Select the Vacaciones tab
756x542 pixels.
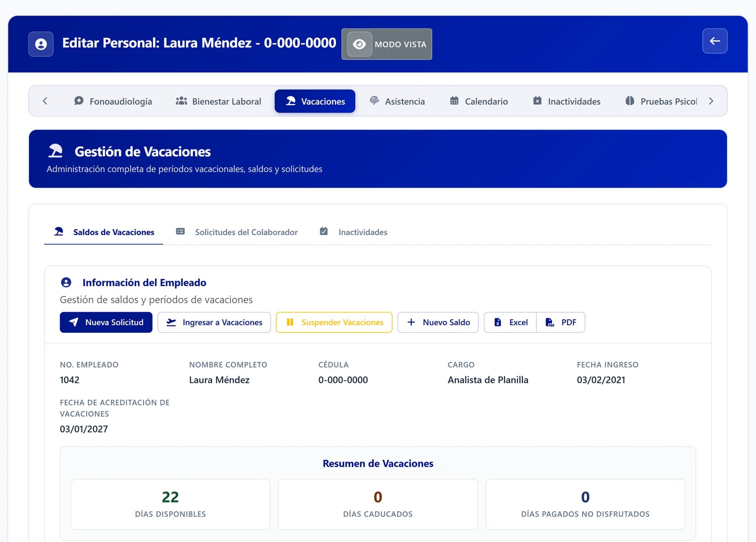coord(315,101)
